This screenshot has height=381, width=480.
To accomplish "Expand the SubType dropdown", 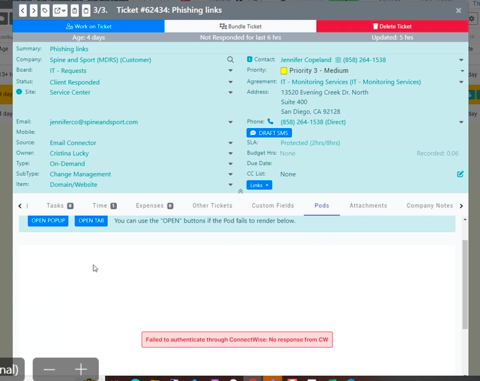I will coord(230,174).
